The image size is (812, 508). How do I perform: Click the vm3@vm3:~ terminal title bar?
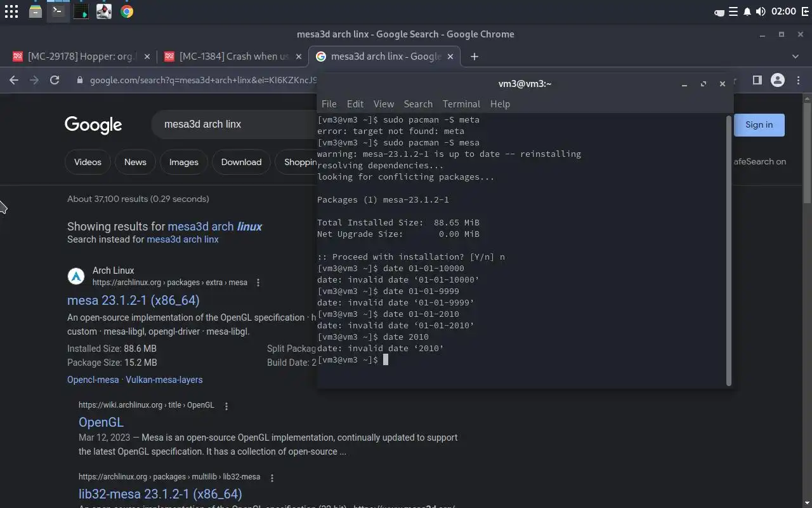click(x=525, y=84)
